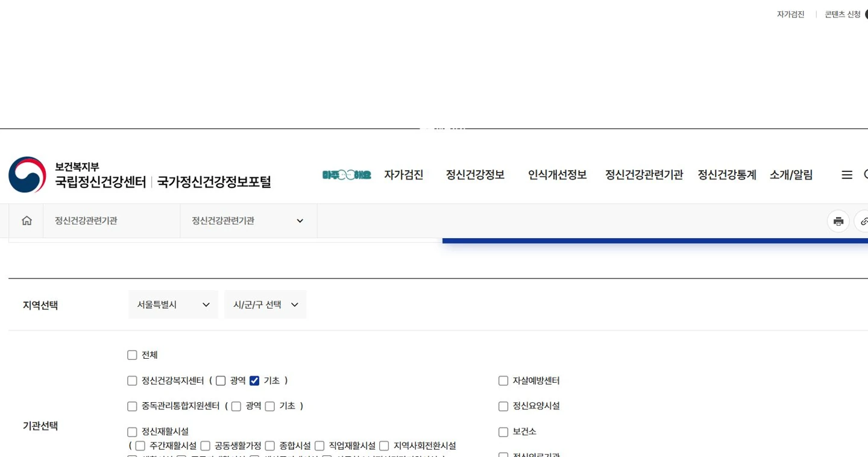Select the 공동생활가정 checkbox
The image size is (868, 457).
205,446
